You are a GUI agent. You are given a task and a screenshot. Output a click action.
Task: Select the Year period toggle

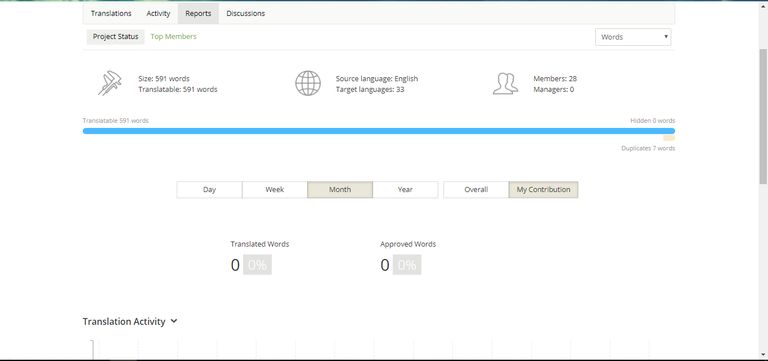(x=405, y=190)
